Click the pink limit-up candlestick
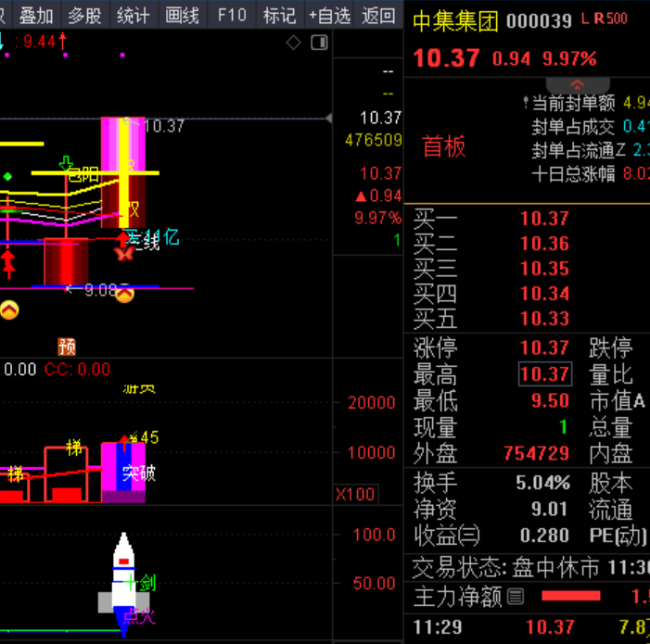The image size is (650, 644). click(123, 172)
